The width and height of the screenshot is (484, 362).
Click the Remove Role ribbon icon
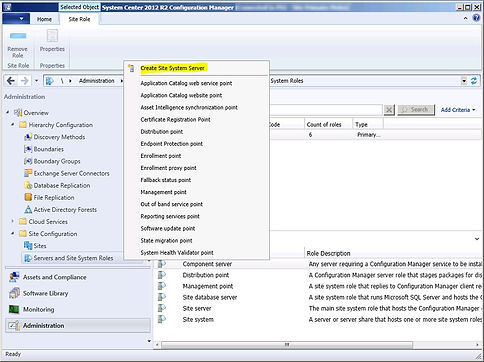(x=18, y=35)
